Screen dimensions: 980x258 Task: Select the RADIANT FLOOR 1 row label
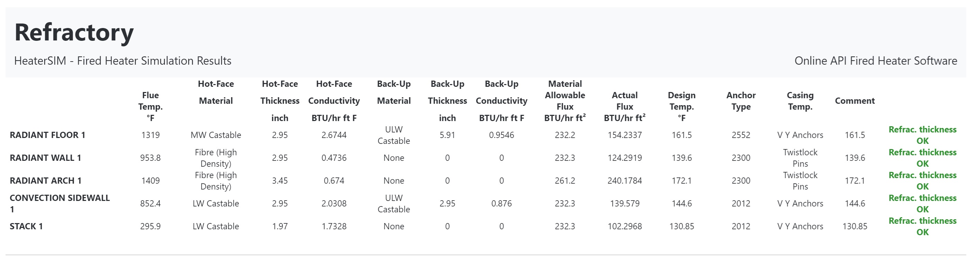pyautogui.click(x=47, y=135)
